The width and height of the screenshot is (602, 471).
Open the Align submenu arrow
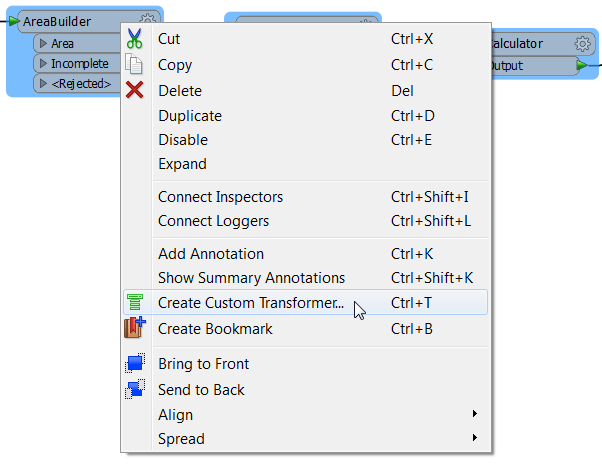tap(475, 413)
